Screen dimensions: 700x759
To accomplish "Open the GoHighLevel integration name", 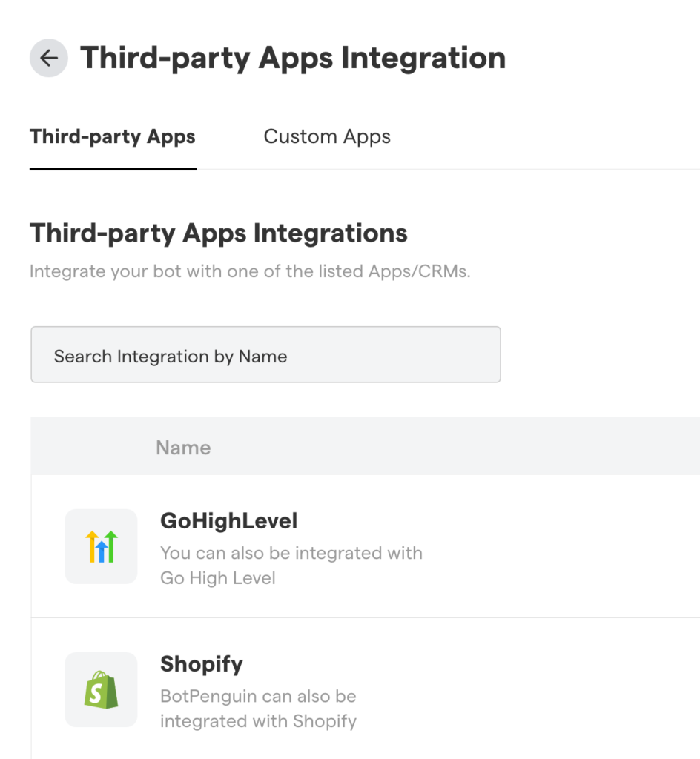I will (x=228, y=521).
